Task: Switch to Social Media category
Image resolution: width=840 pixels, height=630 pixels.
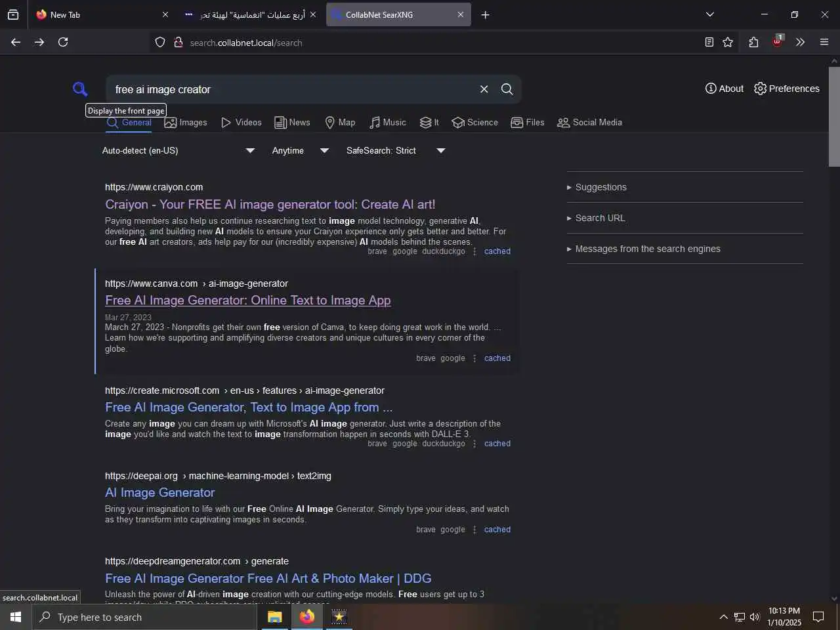Action: (589, 122)
